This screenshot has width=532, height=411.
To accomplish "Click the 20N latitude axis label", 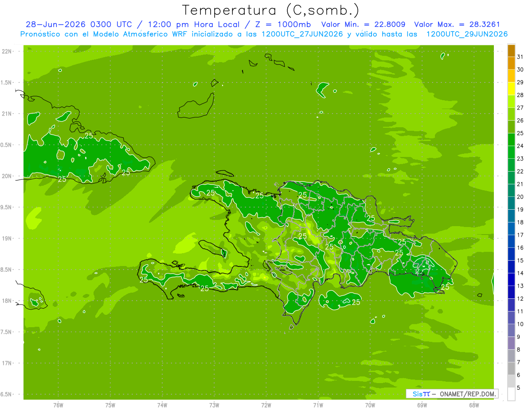I will point(7,176).
